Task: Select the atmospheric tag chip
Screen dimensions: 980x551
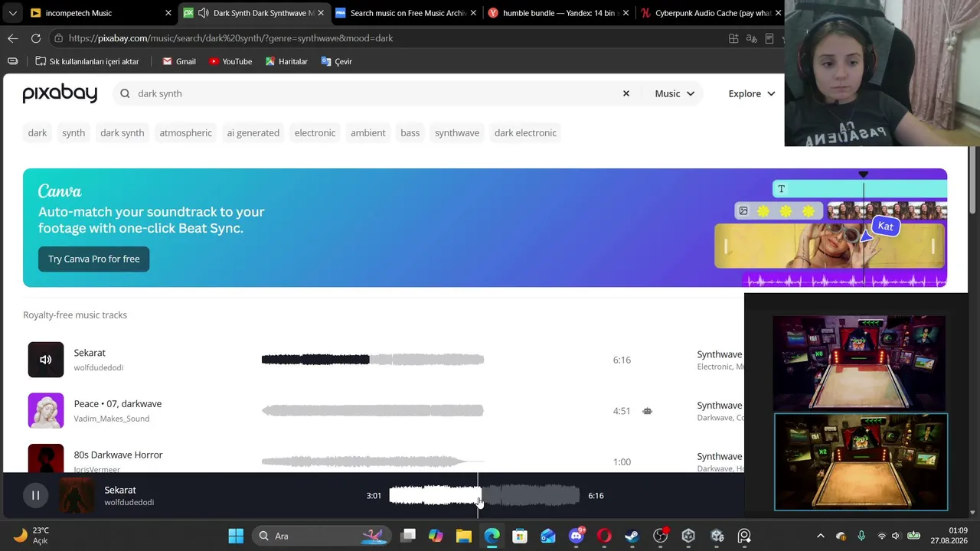Action: [186, 132]
